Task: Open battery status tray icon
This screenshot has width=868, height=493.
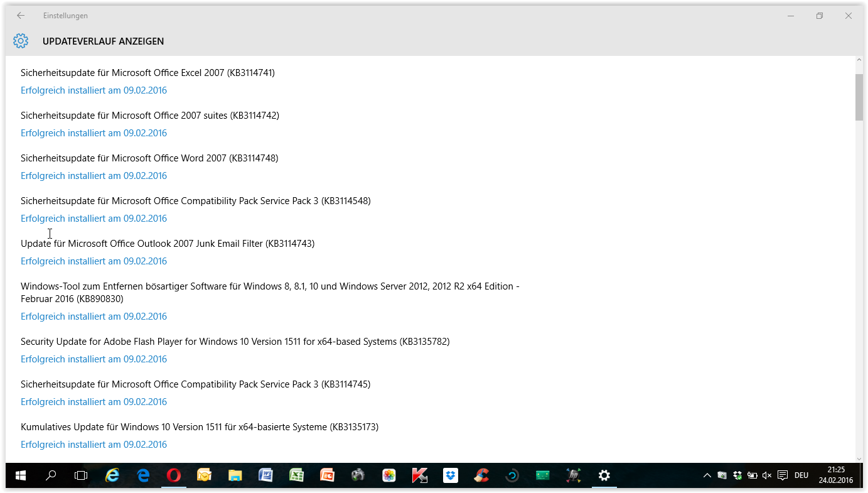Action: (752, 475)
